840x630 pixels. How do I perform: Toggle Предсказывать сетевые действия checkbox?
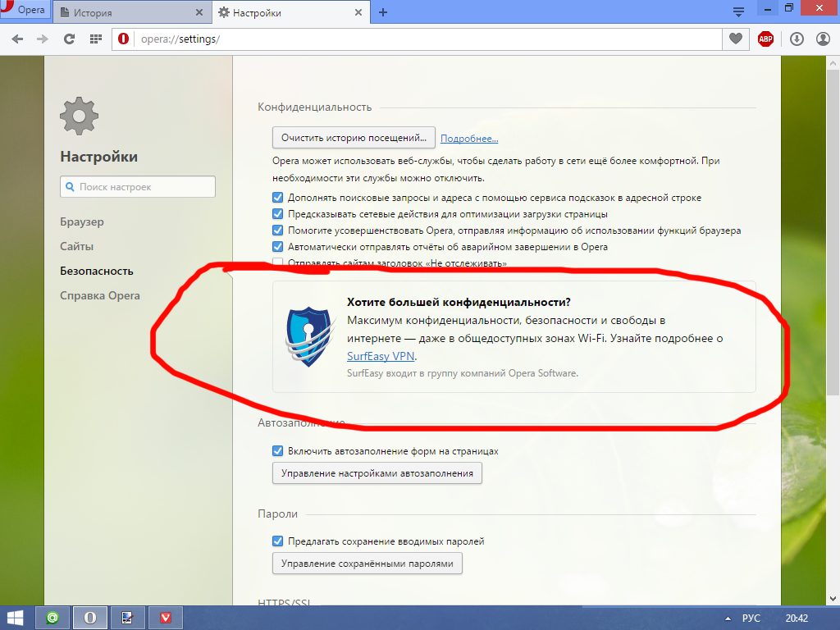click(x=277, y=214)
